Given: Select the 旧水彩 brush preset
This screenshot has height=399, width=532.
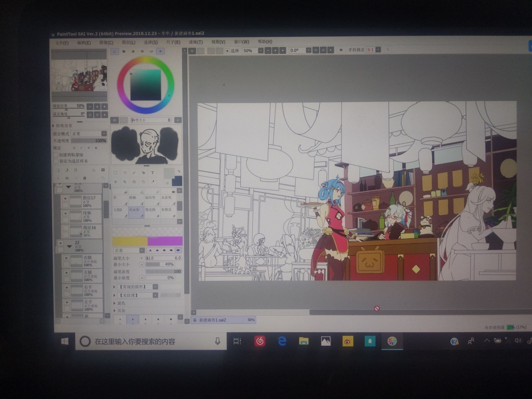Looking at the screenshot, I should [136, 212].
